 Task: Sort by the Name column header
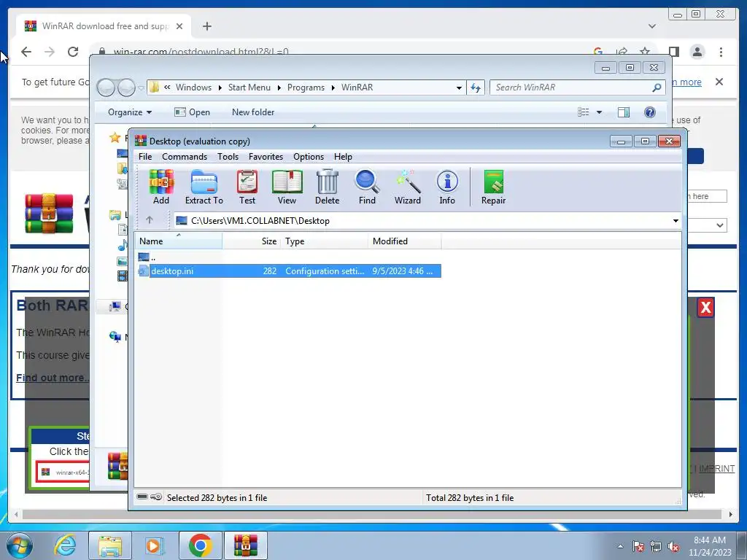coord(178,241)
